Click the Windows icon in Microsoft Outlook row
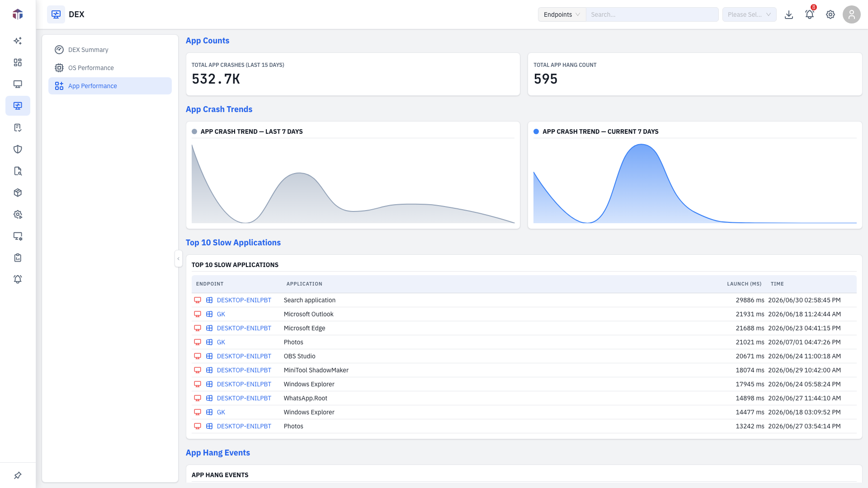Screen dimensions: 868x488 point(209,314)
